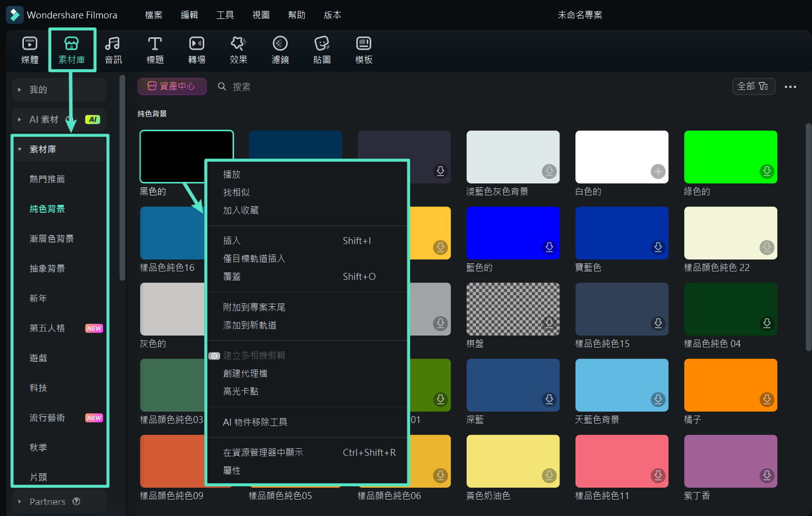Click the search magnifier icon

[222, 86]
